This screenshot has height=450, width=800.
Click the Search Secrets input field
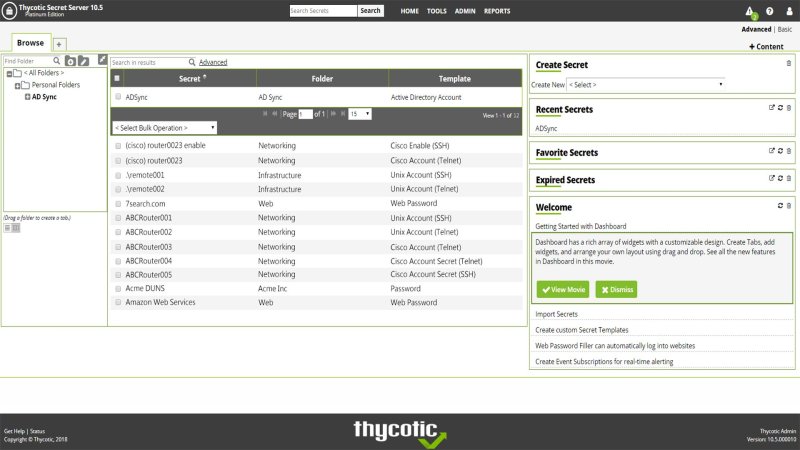pos(322,11)
